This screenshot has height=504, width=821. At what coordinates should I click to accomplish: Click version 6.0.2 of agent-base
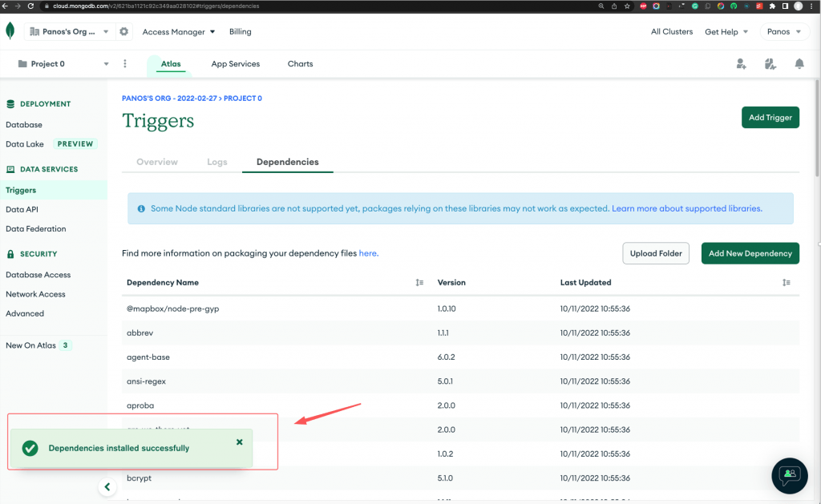446,357
